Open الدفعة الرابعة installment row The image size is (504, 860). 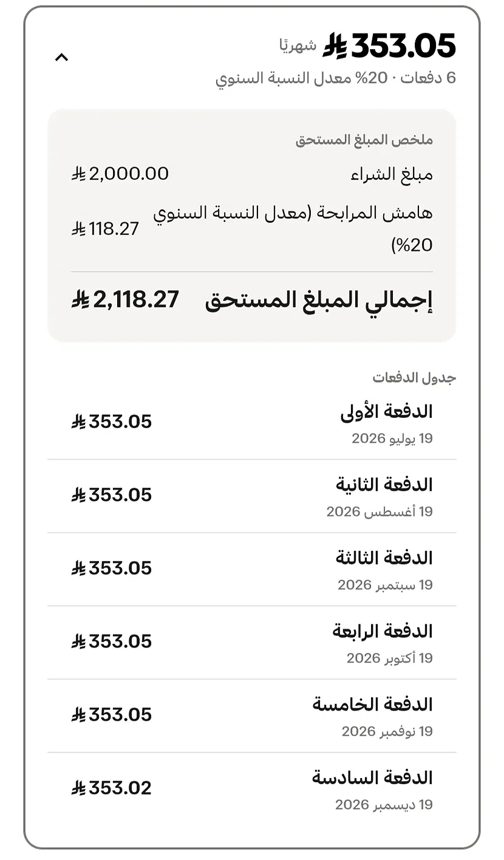point(252,643)
